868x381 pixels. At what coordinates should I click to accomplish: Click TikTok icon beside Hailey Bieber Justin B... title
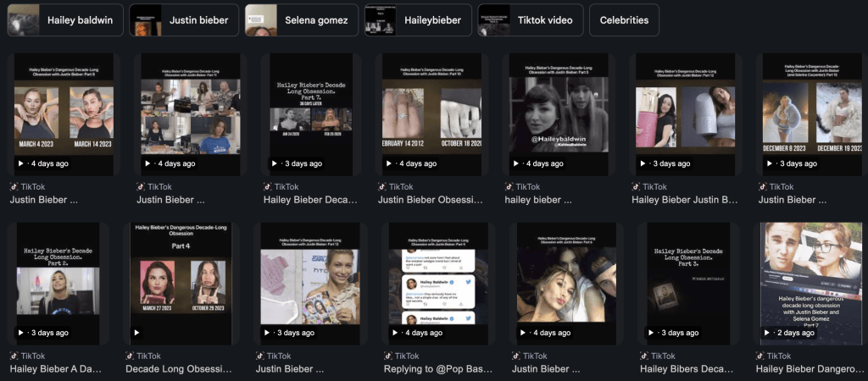636,187
